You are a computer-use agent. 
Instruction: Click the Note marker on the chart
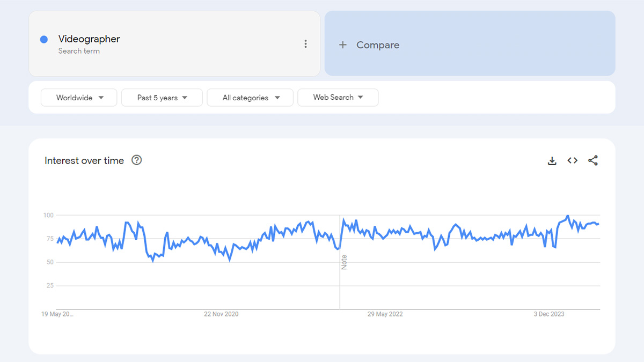344,262
